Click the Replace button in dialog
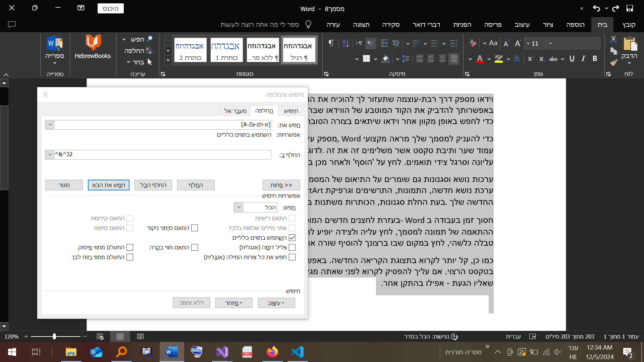Screen dimensions: 644x362 pyautogui.click(x=196, y=185)
